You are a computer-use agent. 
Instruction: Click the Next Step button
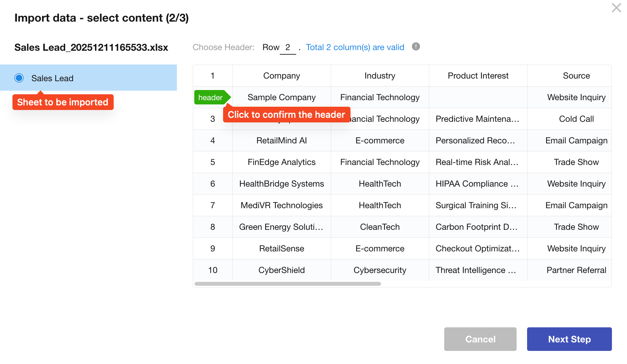pos(569,339)
